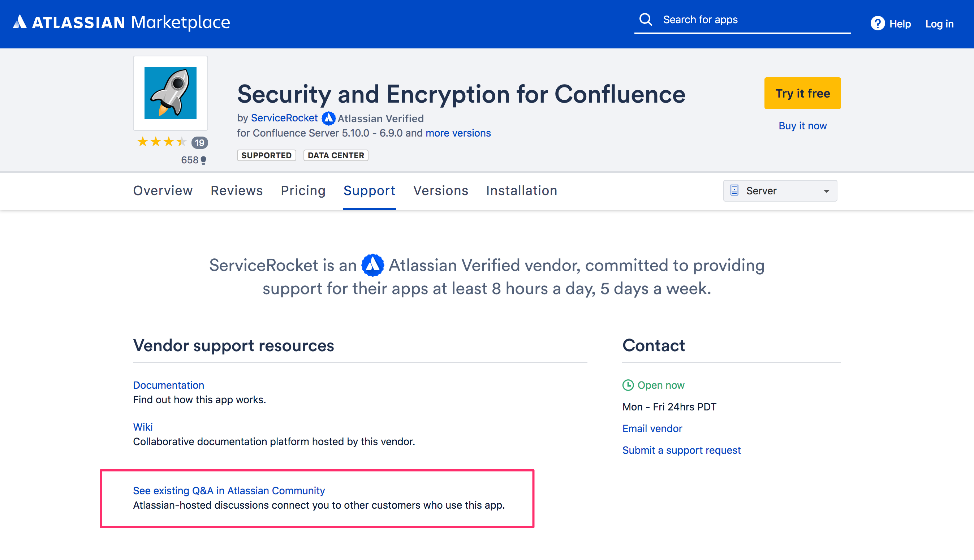Open the Installation tab
The width and height of the screenshot is (974, 560).
(521, 190)
